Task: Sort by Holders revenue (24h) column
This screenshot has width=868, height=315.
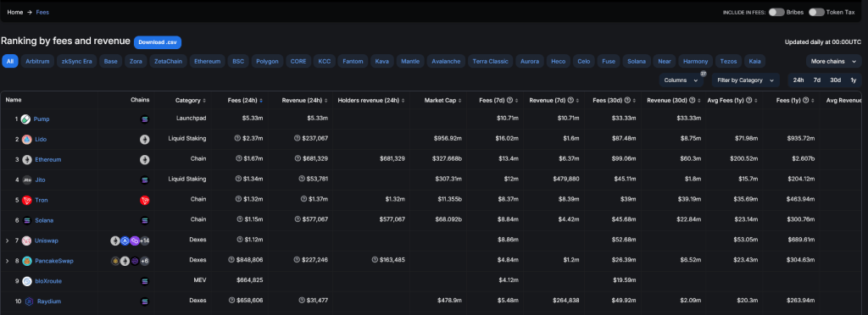Action: point(371,101)
